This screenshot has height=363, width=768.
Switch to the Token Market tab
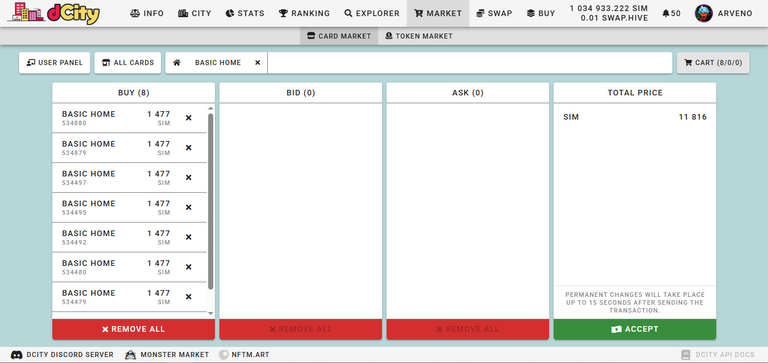419,36
